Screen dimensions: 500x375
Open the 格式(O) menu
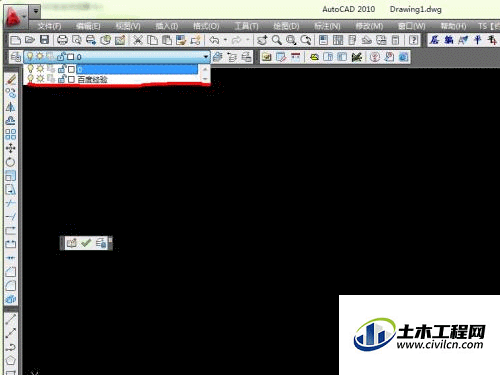click(x=206, y=26)
